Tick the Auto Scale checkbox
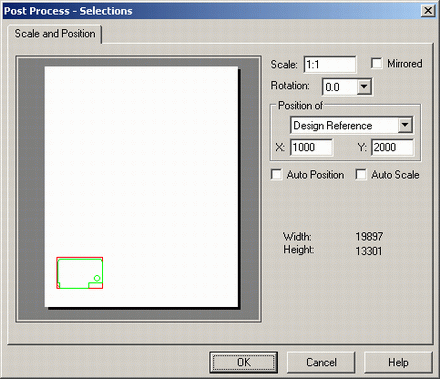Screen dimensions: 440x379 (361, 174)
